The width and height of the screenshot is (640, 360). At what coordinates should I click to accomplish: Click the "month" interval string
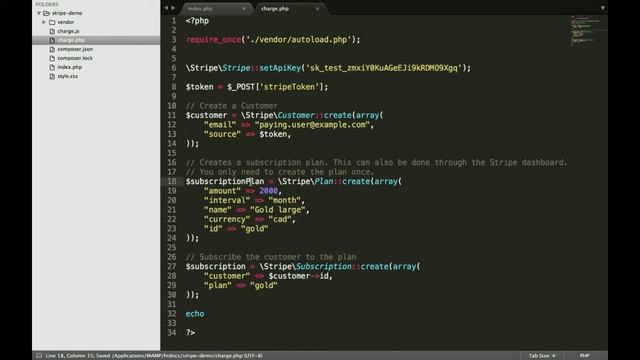coord(284,200)
